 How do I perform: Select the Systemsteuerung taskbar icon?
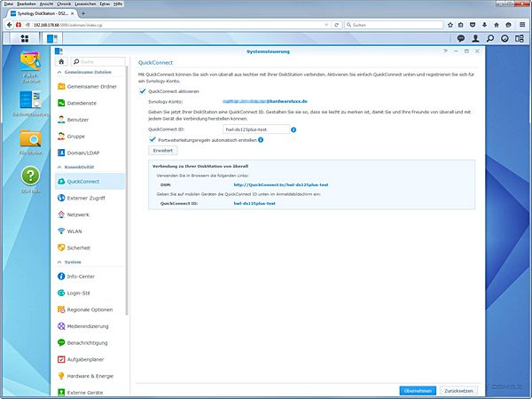52,38
